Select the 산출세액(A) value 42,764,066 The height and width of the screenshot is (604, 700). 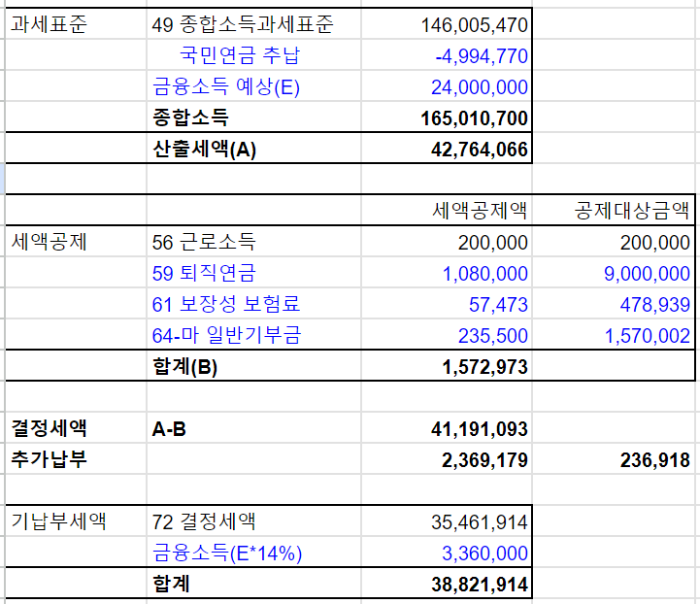click(447, 148)
